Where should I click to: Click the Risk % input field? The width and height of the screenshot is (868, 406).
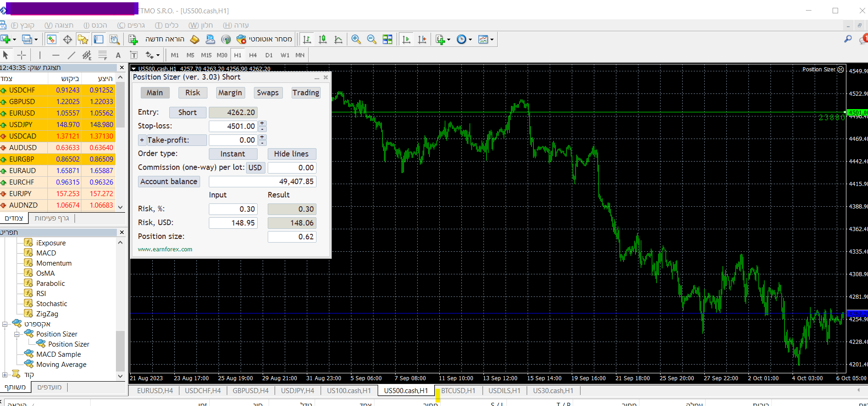coord(233,209)
